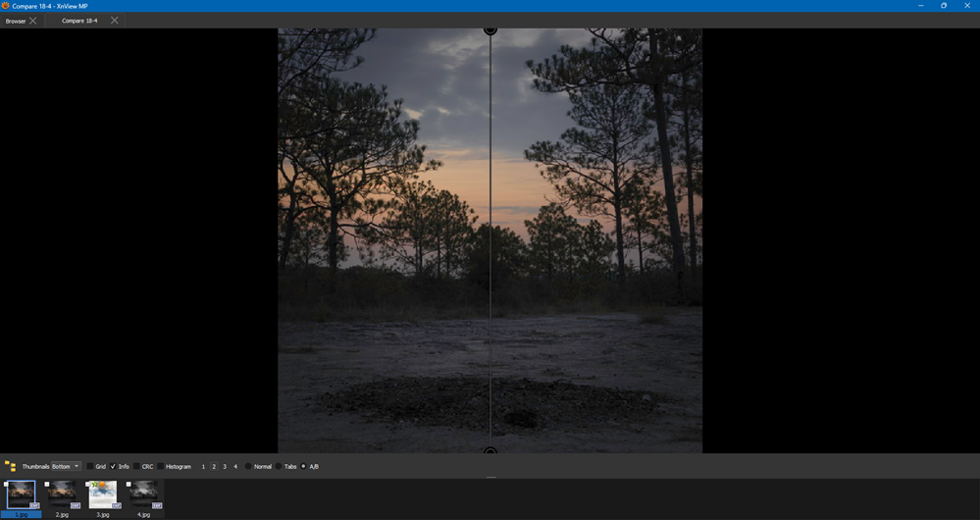Image resolution: width=980 pixels, height=520 pixels.
Task: Click the bottom handle of the A/B divider
Action: [490, 450]
